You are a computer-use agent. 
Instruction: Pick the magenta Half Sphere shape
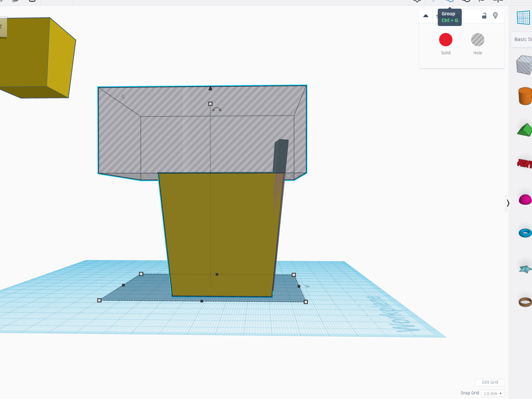click(525, 199)
